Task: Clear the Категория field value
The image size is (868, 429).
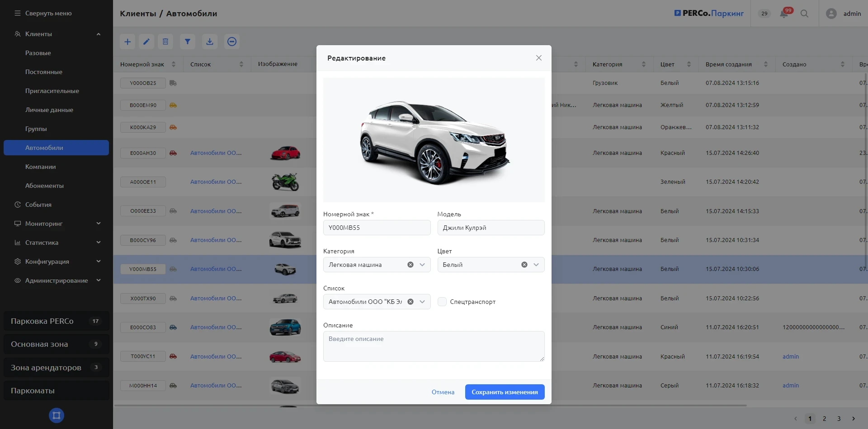Action: [x=410, y=265]
